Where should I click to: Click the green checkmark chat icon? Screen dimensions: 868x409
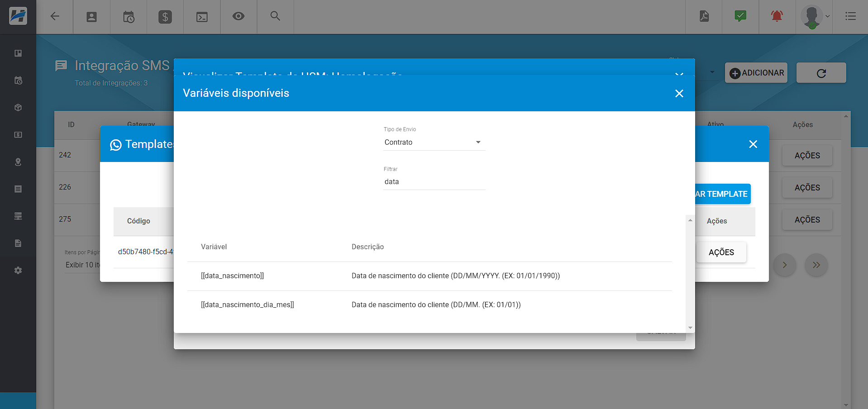(740, 16)
